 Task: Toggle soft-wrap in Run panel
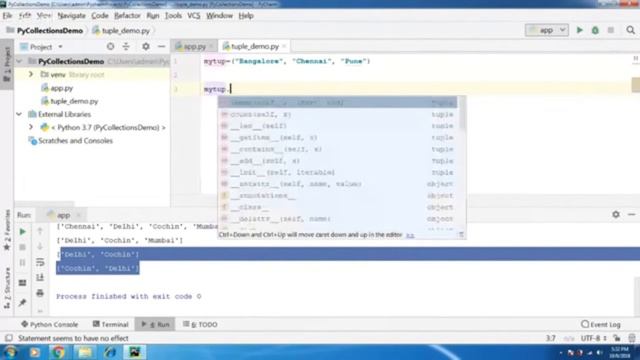click(40, 262)
